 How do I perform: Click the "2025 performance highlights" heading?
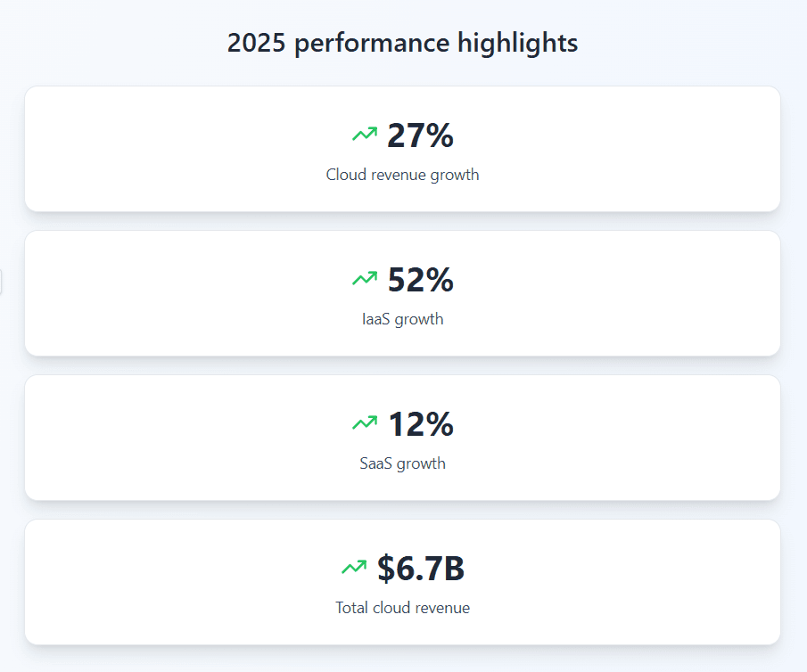point(402,43)
